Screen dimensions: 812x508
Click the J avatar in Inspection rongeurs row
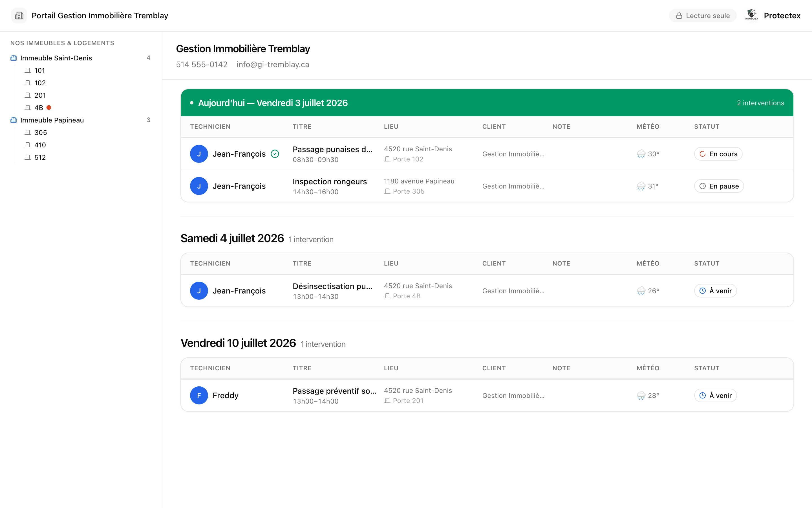(x=199, y=186)
